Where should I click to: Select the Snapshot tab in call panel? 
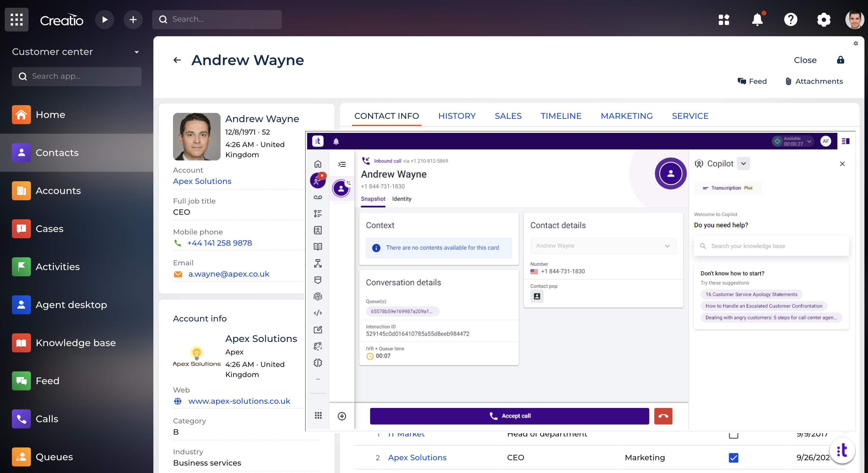pos(373,199)
